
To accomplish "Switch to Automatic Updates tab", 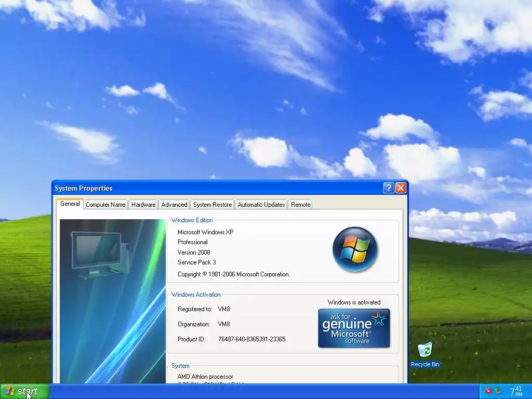I will (261, 205).
